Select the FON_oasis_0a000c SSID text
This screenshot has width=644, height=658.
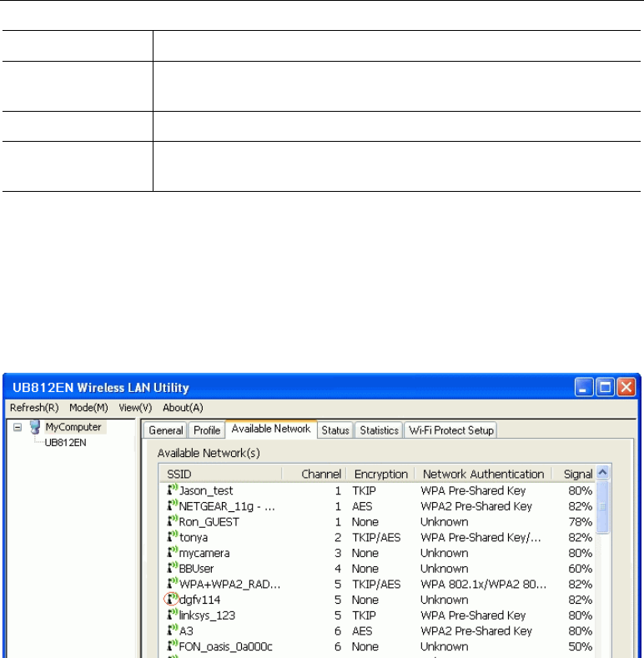pyautogui.click(x=226, y=646)
